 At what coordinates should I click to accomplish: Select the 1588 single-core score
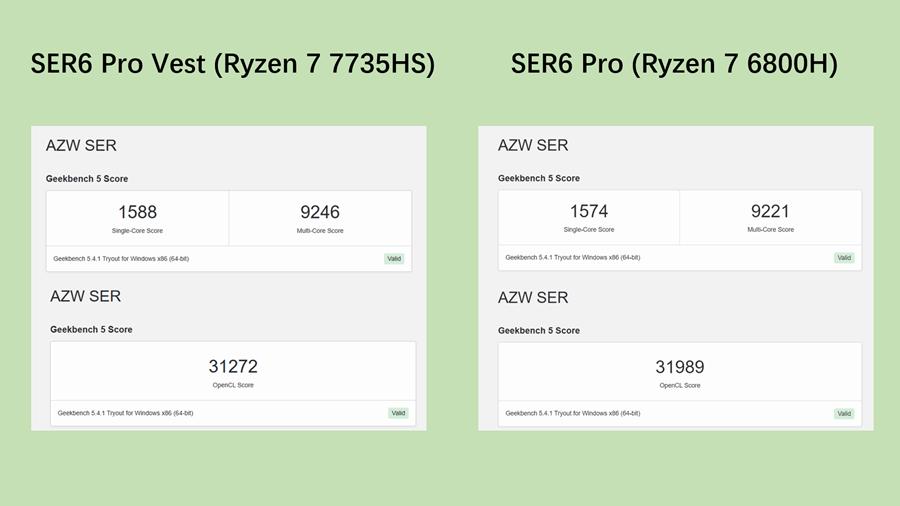pyautogui.click(x=137, y=212)
